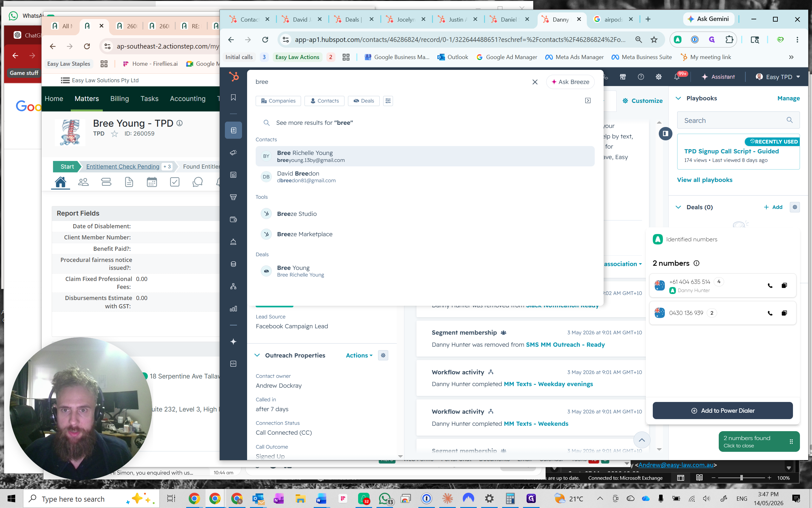
Task: Open Automation workflows sidebar icon
Action: pos(233,286)
